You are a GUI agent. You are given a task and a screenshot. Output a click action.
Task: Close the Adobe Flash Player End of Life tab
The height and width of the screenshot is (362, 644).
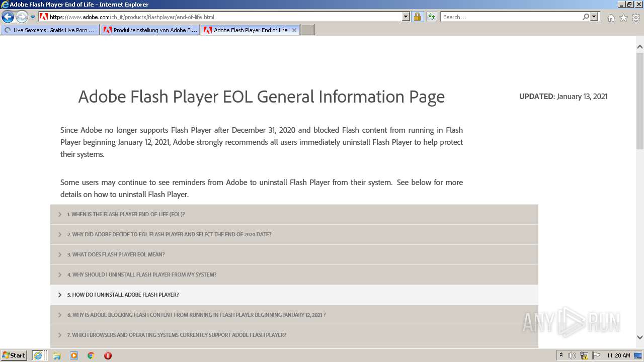point(294,30)
